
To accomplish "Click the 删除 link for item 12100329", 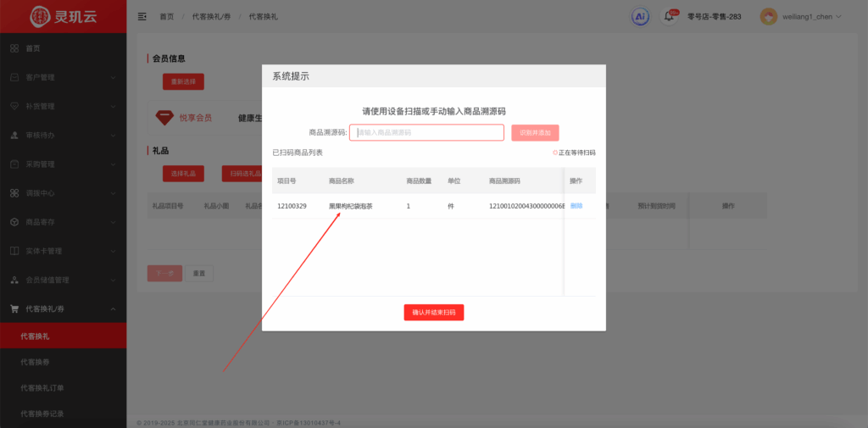I will 576,206.
